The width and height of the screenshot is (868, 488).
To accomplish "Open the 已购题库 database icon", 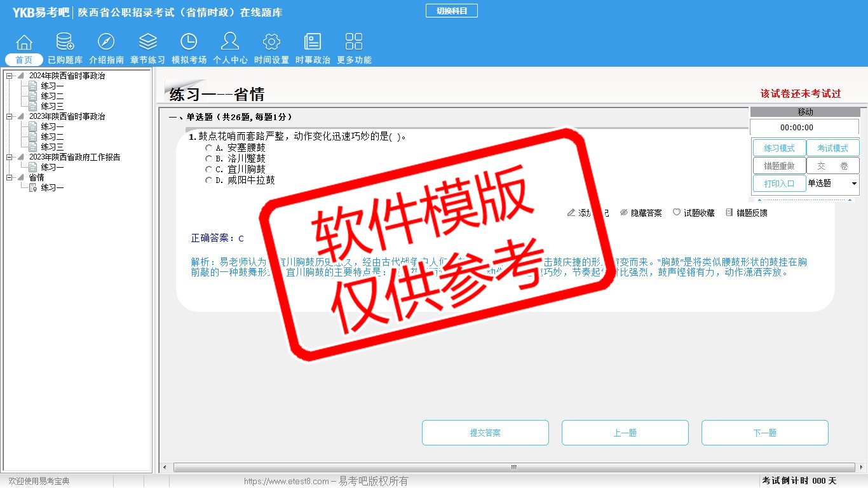I will pos(65,43).
